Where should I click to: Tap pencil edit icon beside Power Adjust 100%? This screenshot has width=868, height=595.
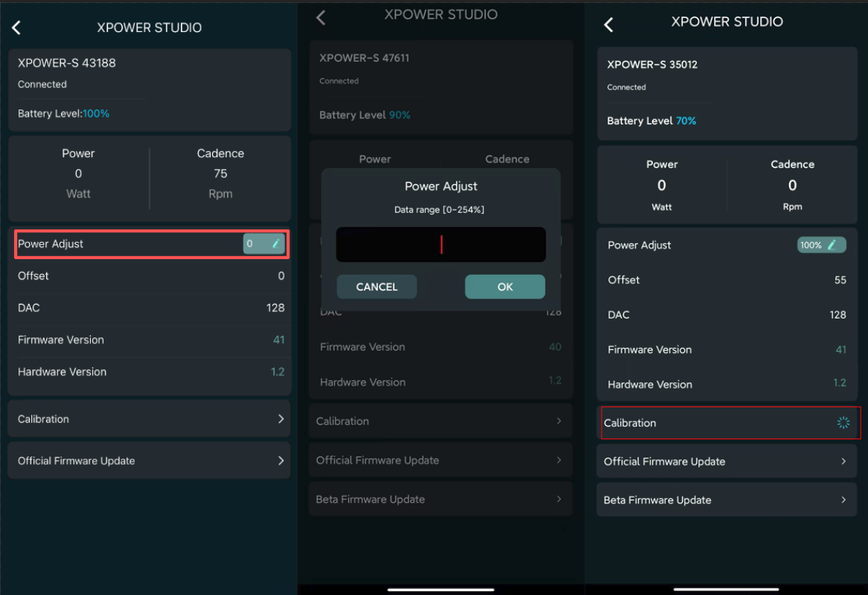click(832, 245)
